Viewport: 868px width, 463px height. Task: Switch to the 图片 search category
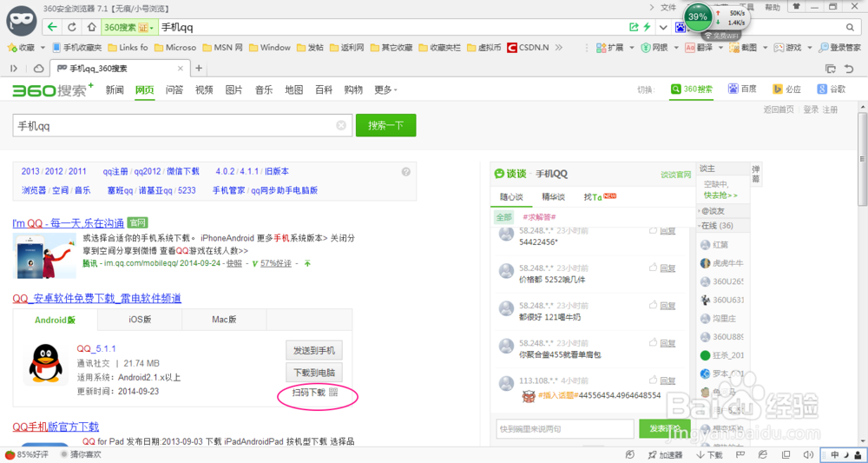coord(233,89)
